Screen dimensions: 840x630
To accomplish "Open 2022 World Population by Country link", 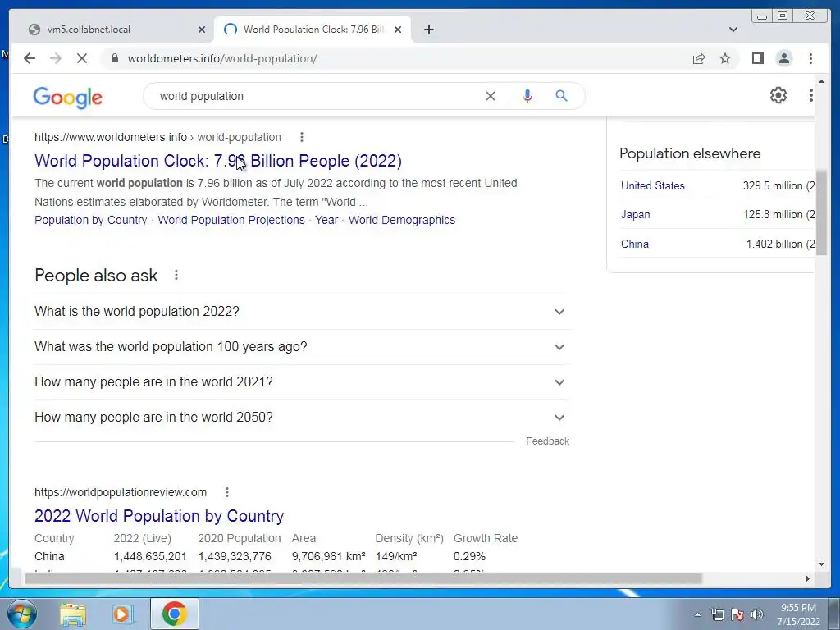I will click(159, 516).
